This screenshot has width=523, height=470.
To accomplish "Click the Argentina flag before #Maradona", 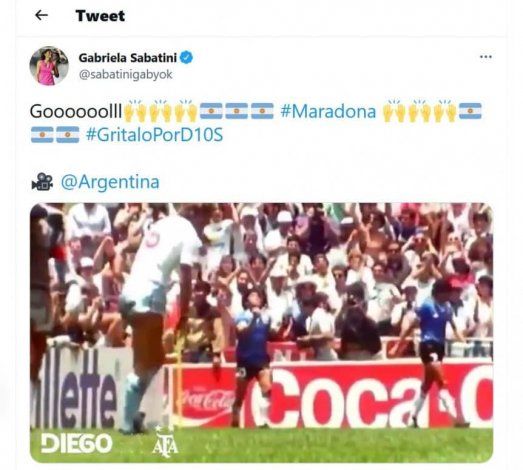I will click(262, 111).
